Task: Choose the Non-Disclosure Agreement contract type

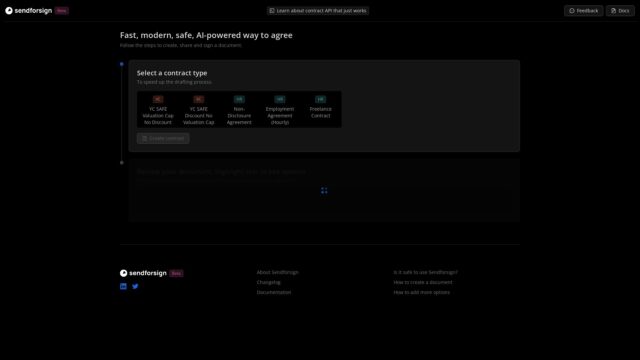Action: click(x=239, y=110)
